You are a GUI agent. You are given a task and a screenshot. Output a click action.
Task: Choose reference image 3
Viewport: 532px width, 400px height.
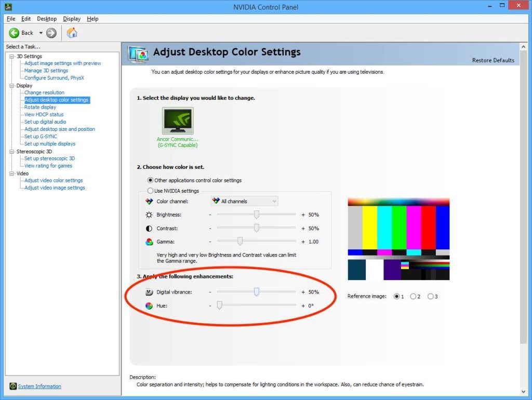tap(430, 296)
